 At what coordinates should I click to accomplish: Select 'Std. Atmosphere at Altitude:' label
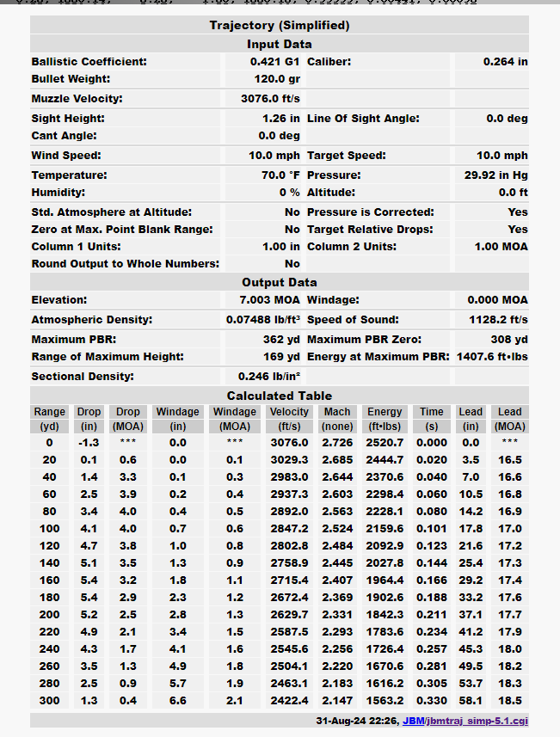112,212
